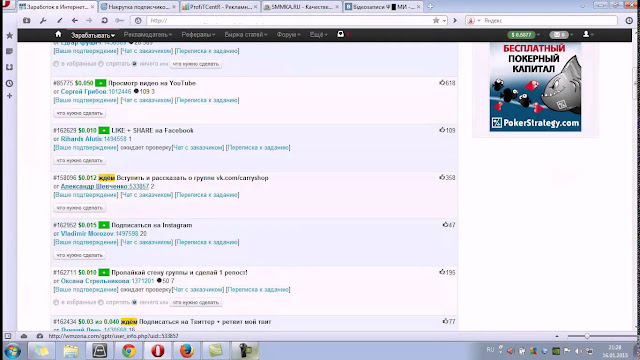The image size is (640, 360).
Task: Expand the Форум dropdown menu
Action: (x=288, y=35)
